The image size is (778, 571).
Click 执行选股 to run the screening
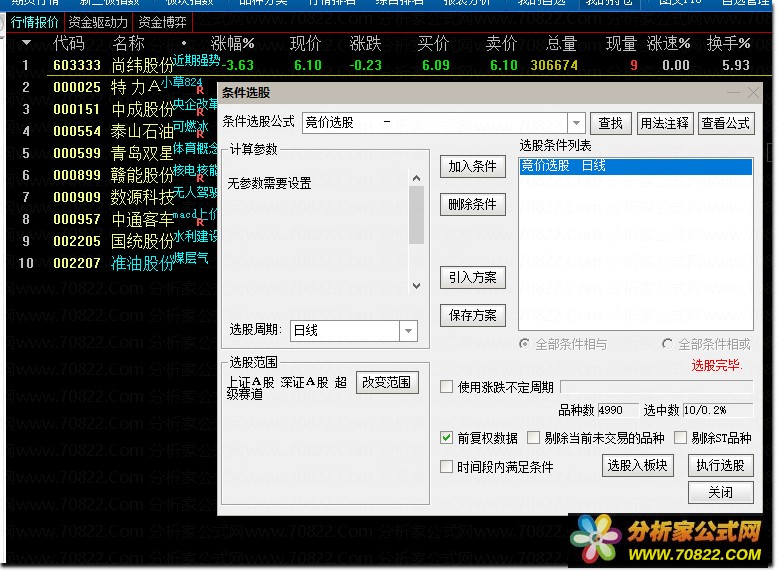[x=720, y=465]
